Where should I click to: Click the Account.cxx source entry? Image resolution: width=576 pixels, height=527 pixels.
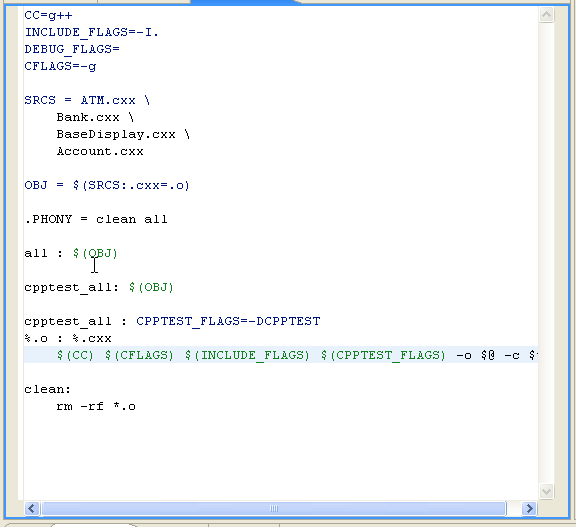(100, 151)
